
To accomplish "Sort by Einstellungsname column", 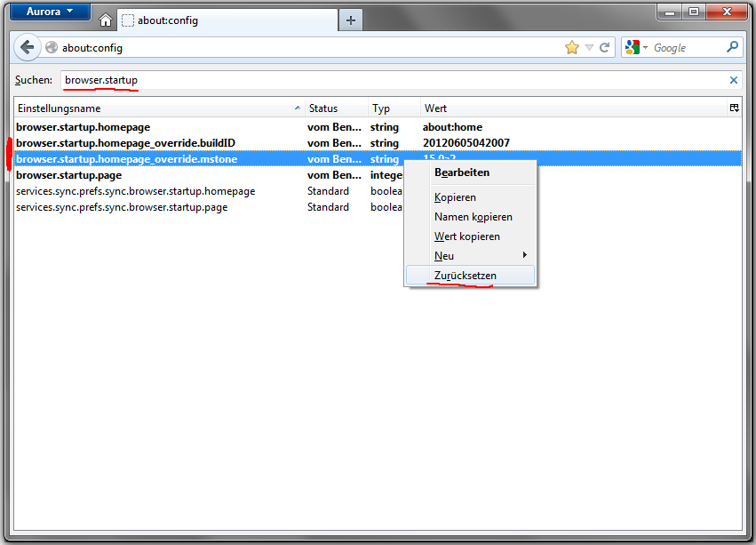I will click(159, 108).
